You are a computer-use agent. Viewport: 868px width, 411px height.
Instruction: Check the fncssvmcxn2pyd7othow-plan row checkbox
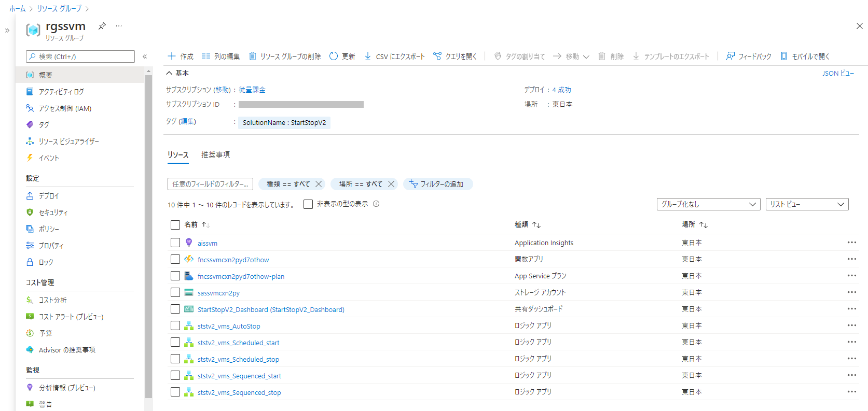coord(175,276)
